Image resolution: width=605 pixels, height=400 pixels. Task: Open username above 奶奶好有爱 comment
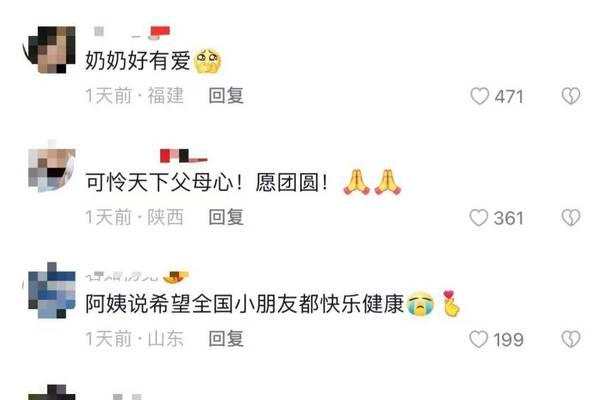coord(132,33)
